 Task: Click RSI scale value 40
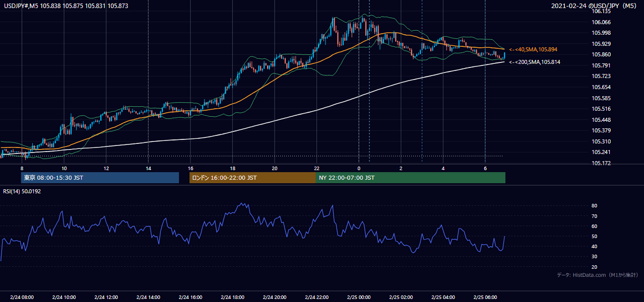click(595, 246)
